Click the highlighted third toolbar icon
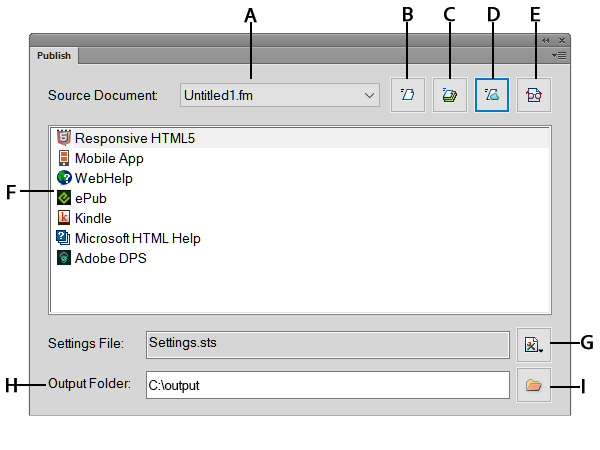Viewport: 600px width, 450px height. [x=493, y=96]
